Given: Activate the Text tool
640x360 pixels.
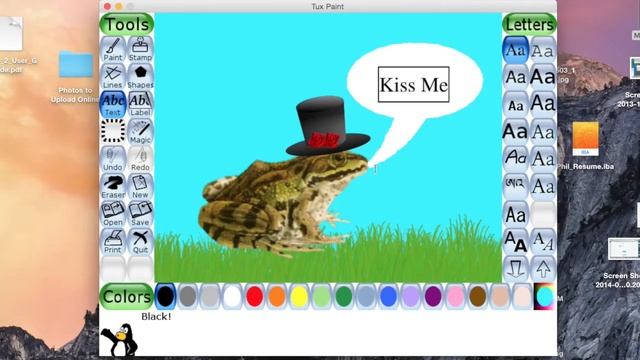Looking at the screenshot, I should 113,104.
